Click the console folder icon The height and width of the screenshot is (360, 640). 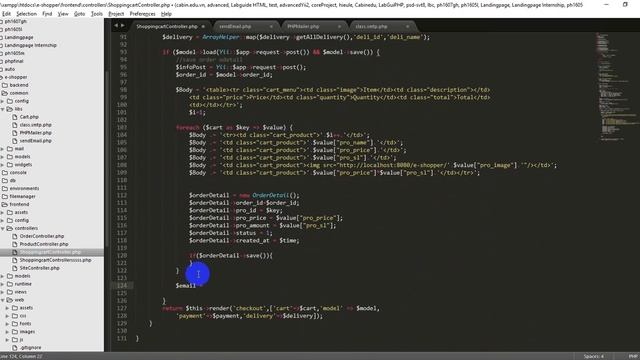point(5,173)
